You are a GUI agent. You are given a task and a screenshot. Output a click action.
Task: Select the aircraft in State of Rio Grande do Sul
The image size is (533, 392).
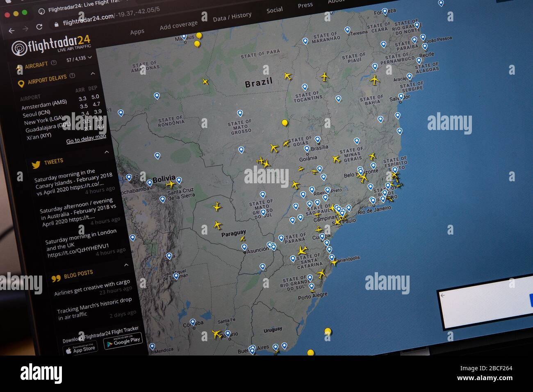(x=321, y=274)
